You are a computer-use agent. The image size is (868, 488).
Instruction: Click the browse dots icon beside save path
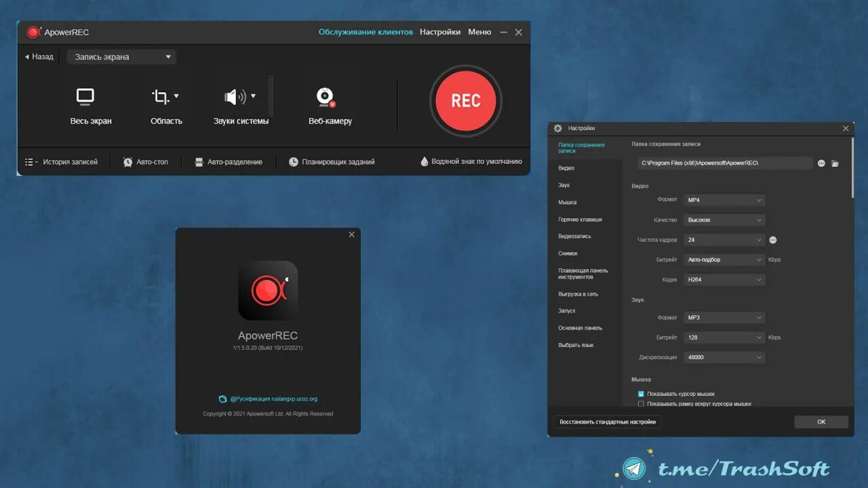tap(821, 163)
